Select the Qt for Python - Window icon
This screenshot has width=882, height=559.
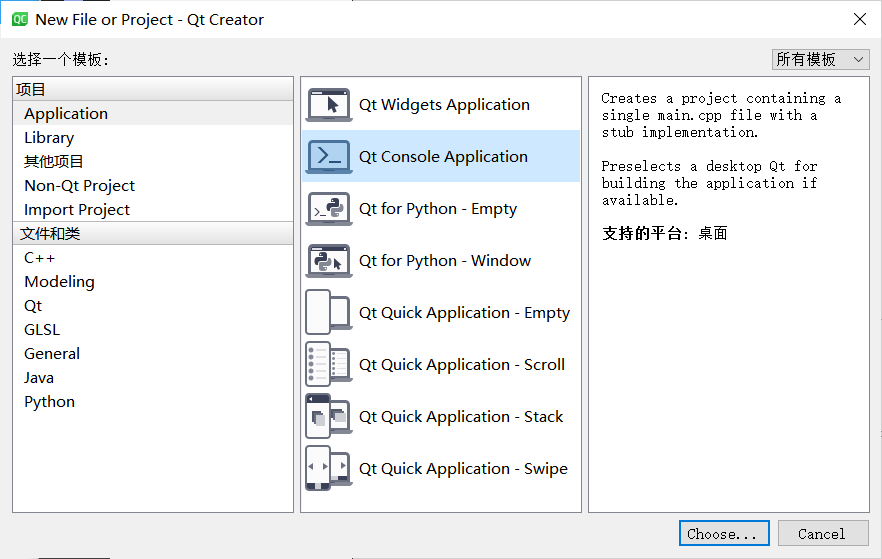329,260
